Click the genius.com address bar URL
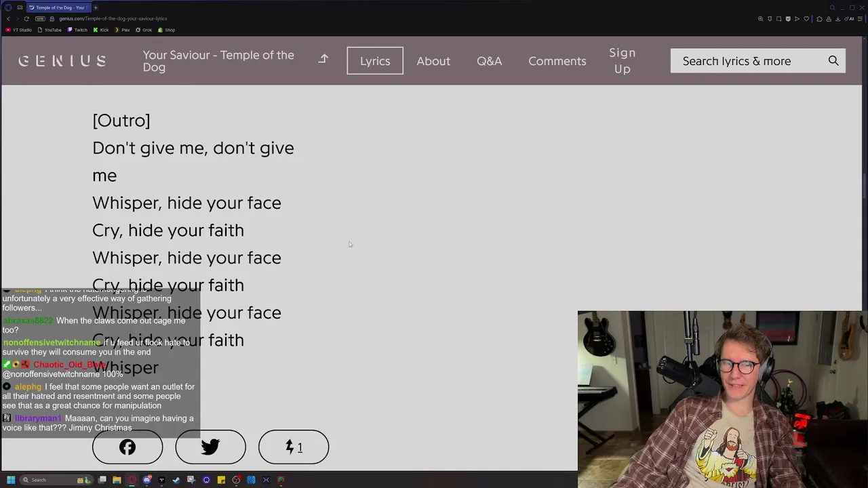 pos(113,18)
